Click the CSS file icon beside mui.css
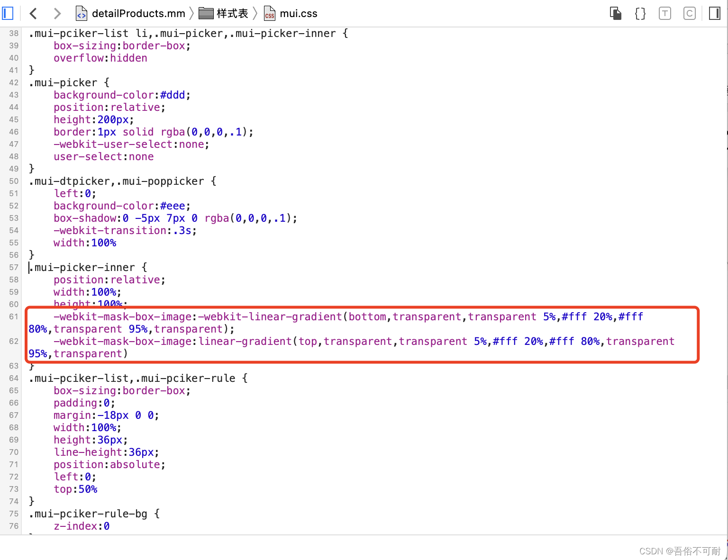The height and width of the screenshot is (560, 728). pos(269,13)
